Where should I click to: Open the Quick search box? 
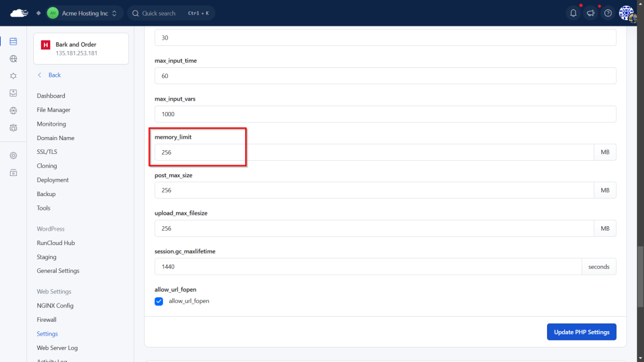171,13
